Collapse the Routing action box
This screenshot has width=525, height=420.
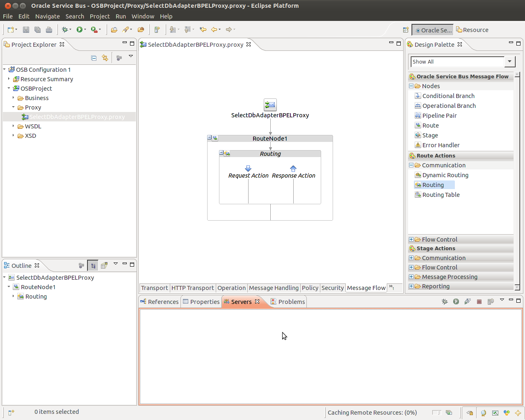pyautogui.click(x=221, y=153)
